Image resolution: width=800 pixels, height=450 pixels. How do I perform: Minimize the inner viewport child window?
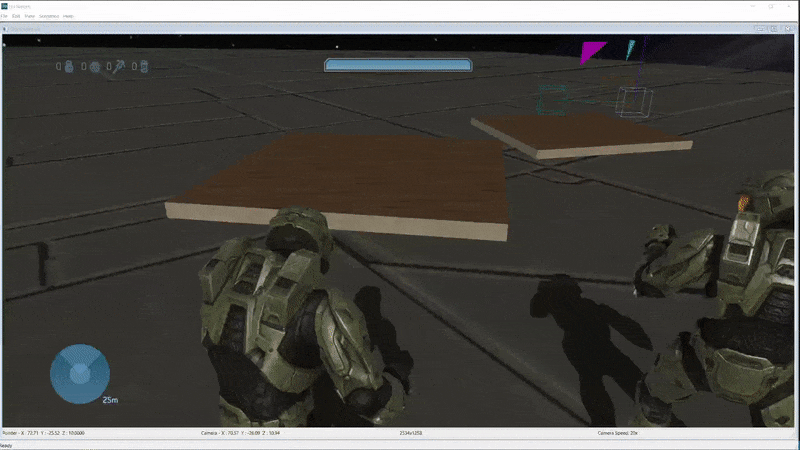(761, 29)
